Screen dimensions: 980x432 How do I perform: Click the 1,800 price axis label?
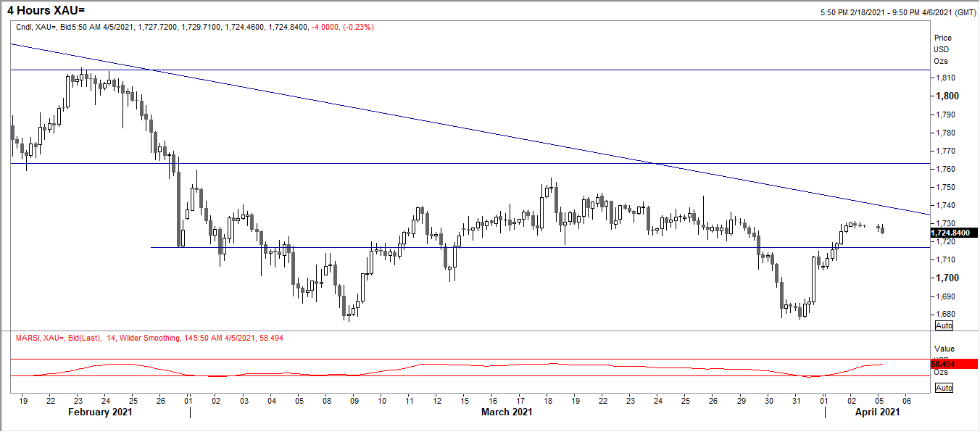(945, 96)
